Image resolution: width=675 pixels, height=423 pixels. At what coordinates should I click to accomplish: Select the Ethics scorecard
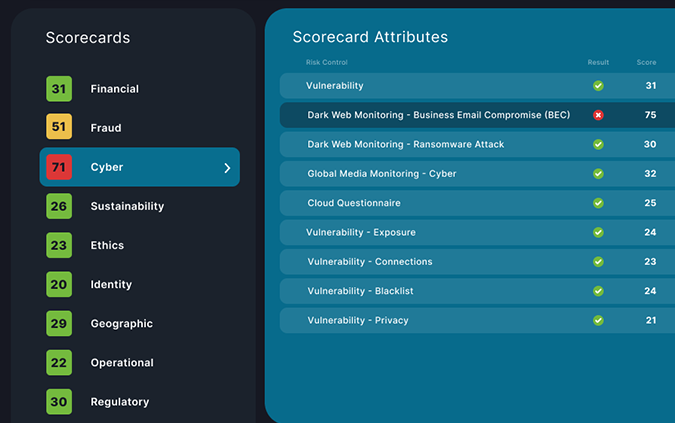[109, 245]
